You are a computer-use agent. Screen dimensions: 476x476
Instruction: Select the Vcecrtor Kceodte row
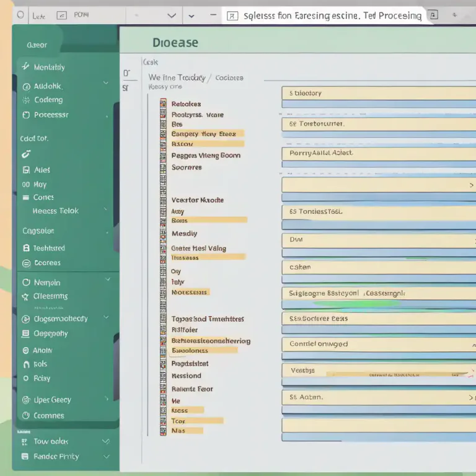197,200
